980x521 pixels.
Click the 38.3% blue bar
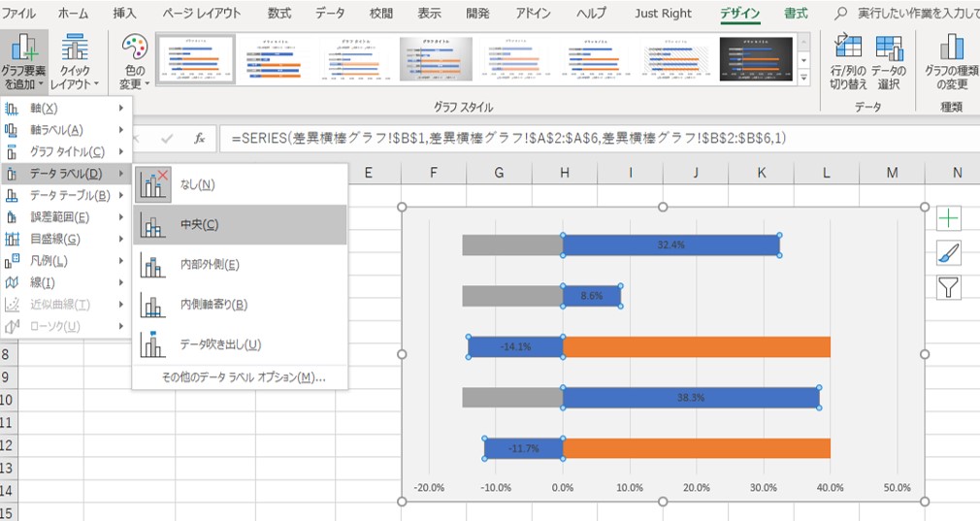tap(691, 398)
